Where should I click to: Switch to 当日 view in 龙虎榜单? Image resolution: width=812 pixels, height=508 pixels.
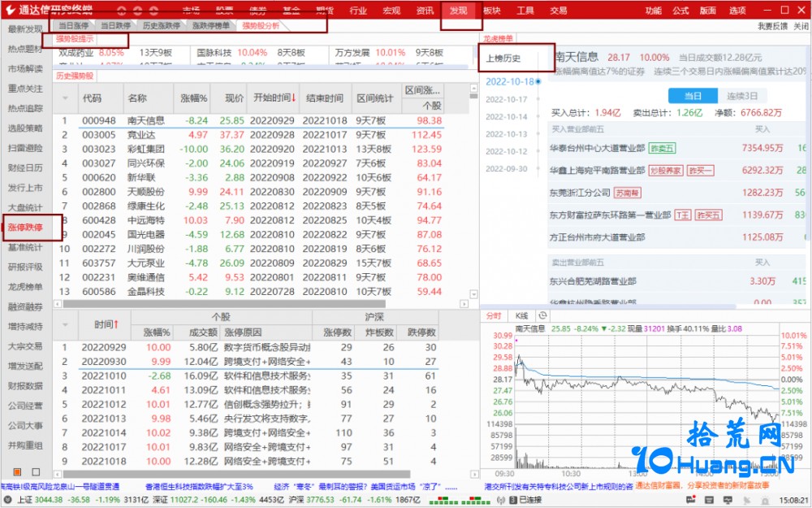(x=693, y=96)
